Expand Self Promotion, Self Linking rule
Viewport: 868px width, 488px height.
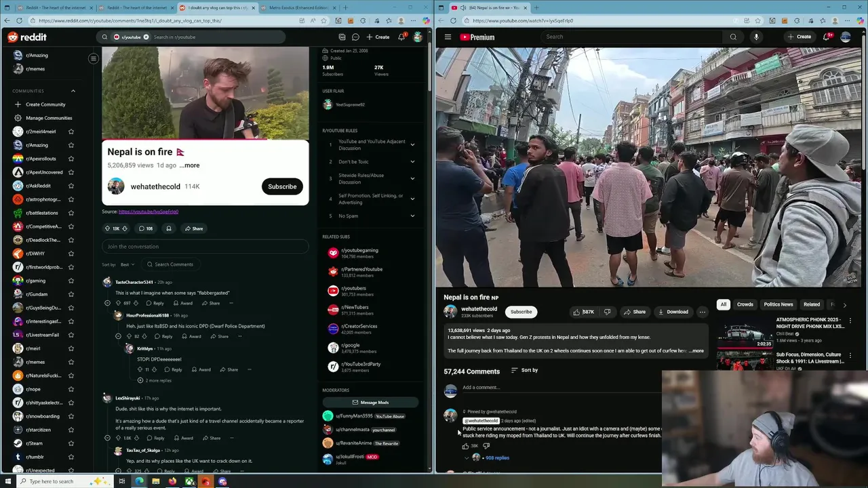412,199
